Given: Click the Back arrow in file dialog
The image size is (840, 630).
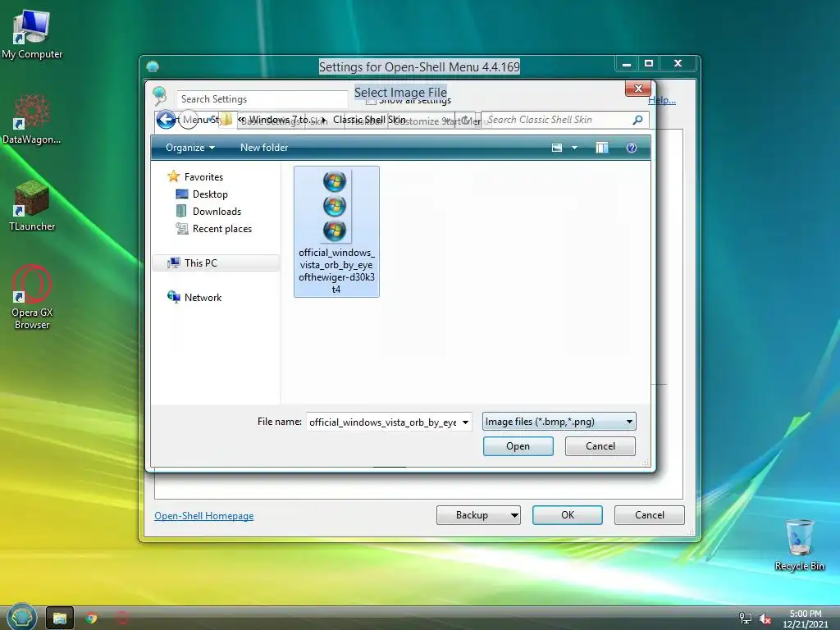Looking at the screenshot, I should [166, 120].
